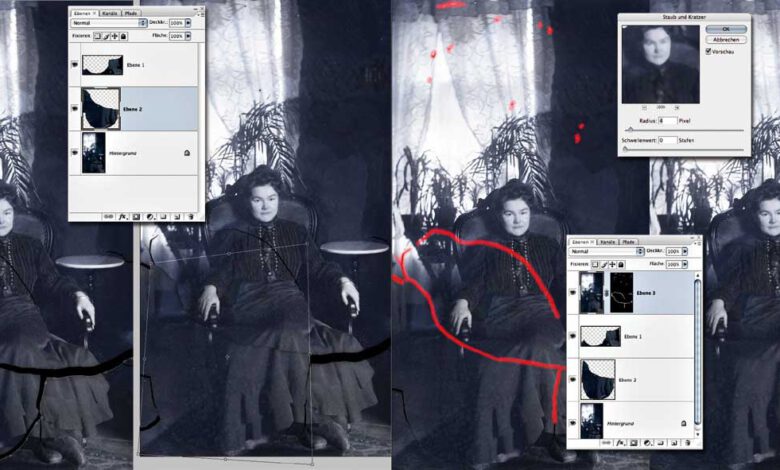This screenshot has height=470, width=780.
Task: Add layer style (fx) in panel with Ebene 3
Action: point(620,443)
